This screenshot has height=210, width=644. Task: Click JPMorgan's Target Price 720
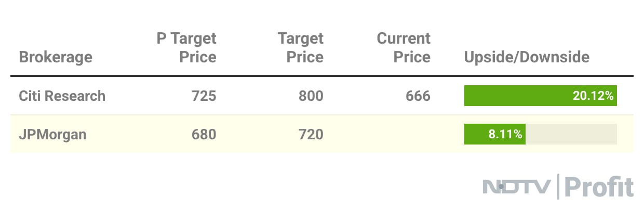[311, 134]
